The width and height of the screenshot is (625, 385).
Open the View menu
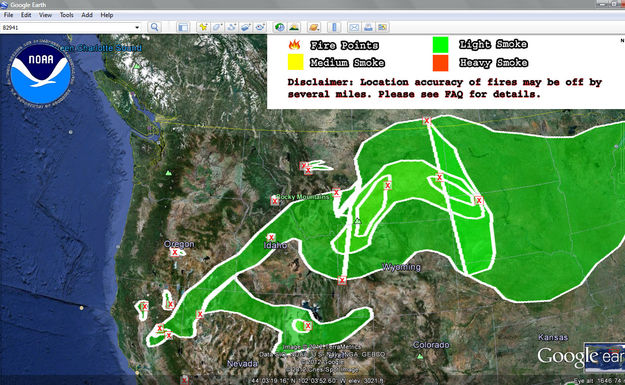(x=45, y=15)
